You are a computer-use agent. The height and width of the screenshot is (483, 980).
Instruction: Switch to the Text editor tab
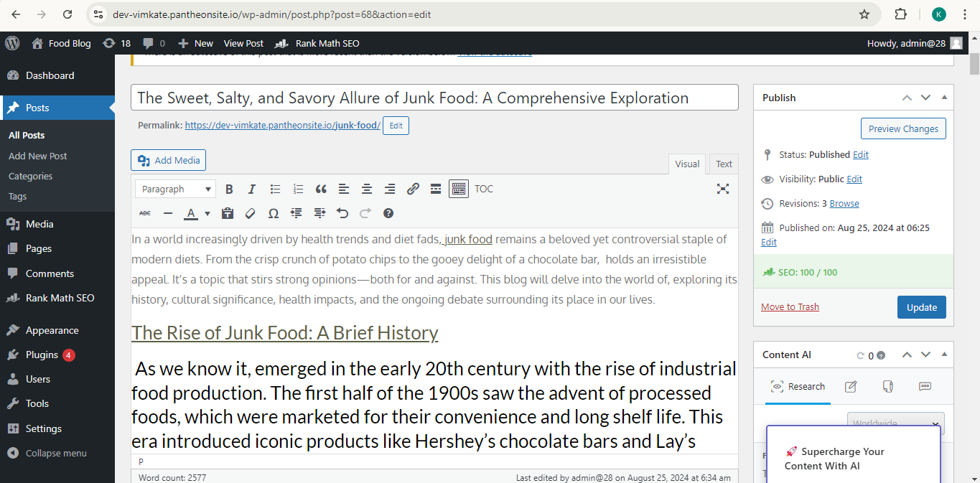(x=724, y=164)
